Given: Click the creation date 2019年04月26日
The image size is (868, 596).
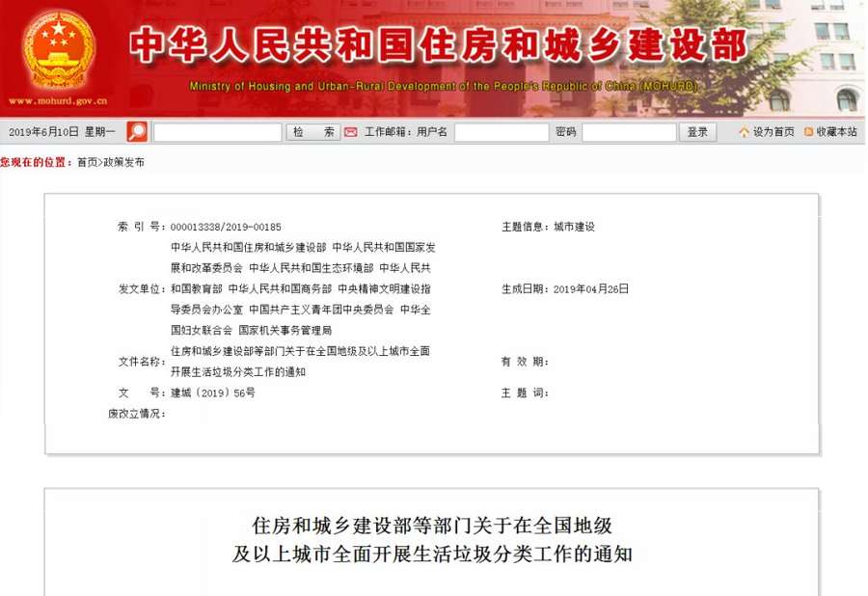Looking at the screenshot, I should point(591,289).
